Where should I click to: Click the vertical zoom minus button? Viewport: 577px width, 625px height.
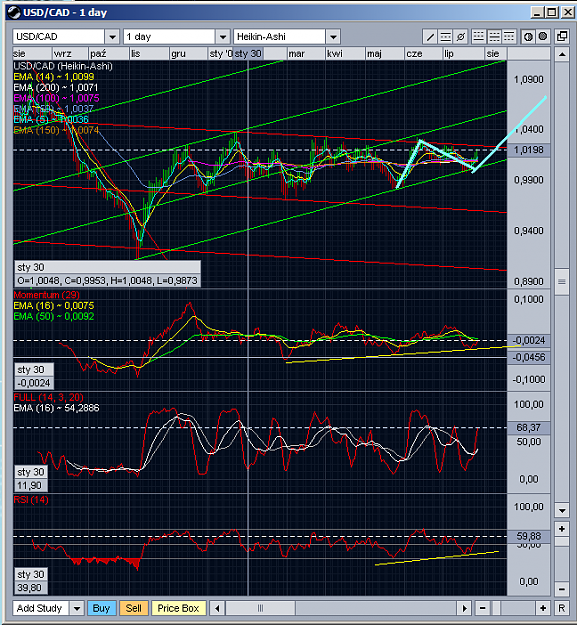(x=562, y=589)
